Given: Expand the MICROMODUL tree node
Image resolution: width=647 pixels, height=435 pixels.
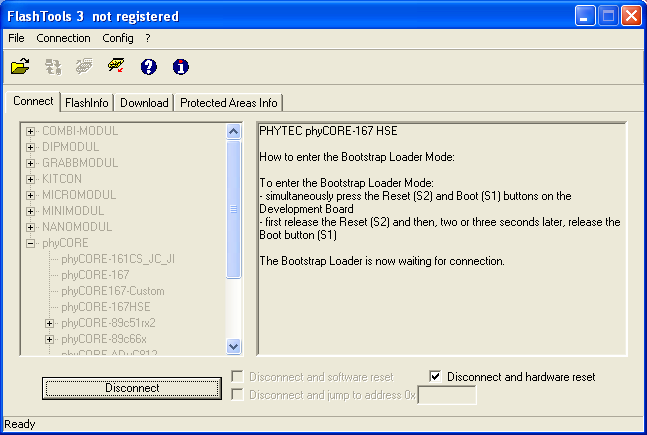Looking at the screenshot, I should click(x=30, y=195).
